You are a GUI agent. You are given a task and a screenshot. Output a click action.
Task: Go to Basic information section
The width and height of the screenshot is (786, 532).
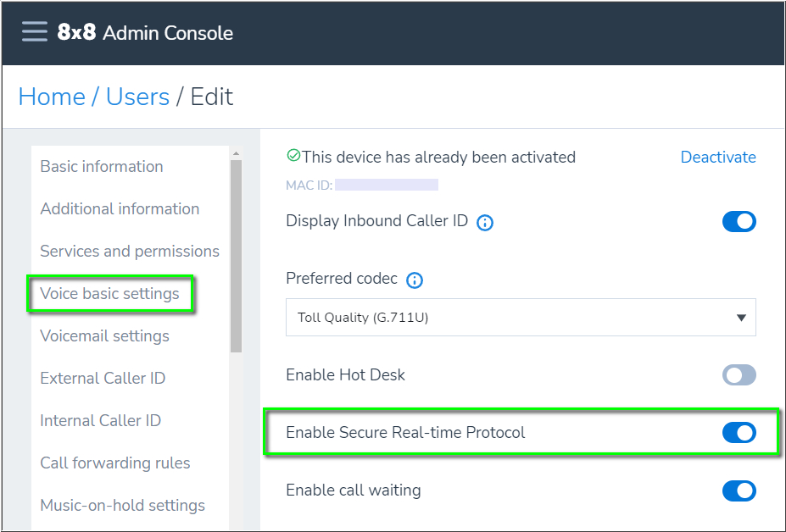click(102, 167)
